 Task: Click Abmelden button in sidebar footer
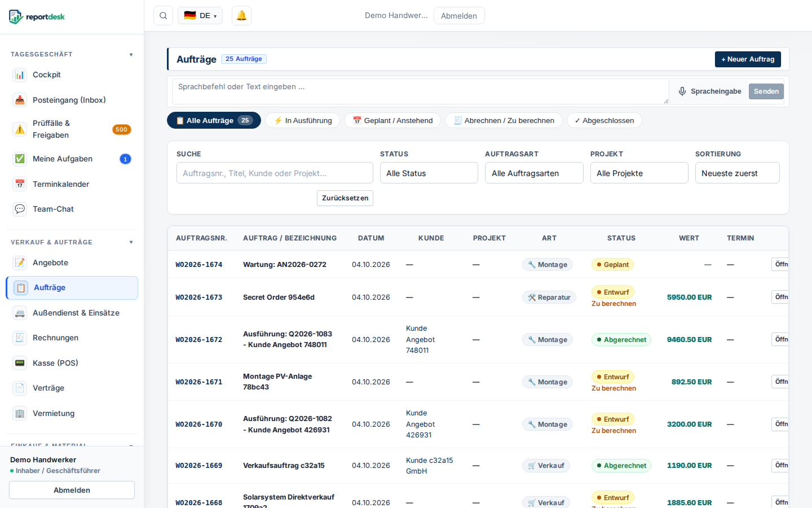click(72, 490)
